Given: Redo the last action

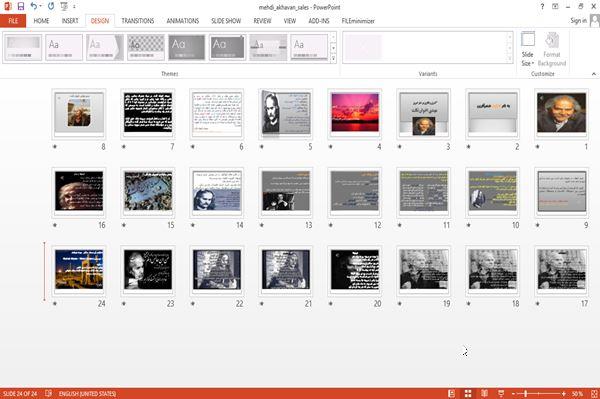Looking at the screenshot, I should pyautogui.click(x=51, y=6).
